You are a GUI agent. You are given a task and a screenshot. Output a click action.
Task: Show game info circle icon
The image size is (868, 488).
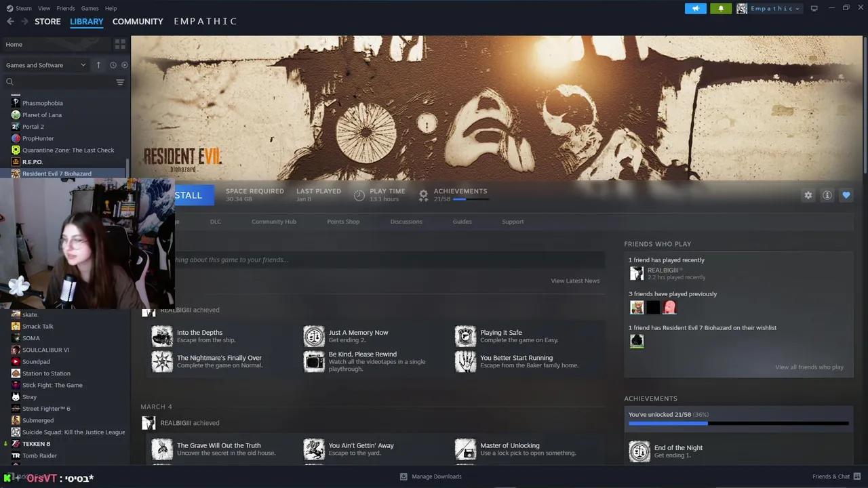[x=827, y=195]
